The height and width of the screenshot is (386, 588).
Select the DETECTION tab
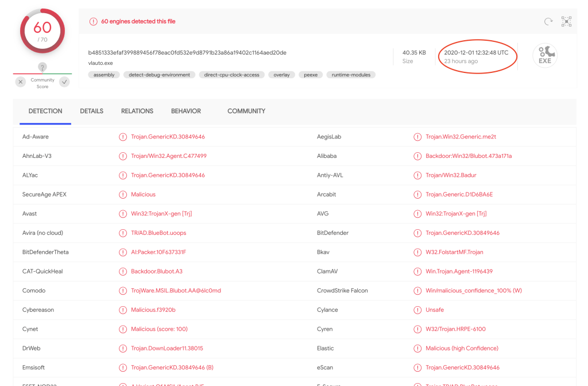coord(45,111)
